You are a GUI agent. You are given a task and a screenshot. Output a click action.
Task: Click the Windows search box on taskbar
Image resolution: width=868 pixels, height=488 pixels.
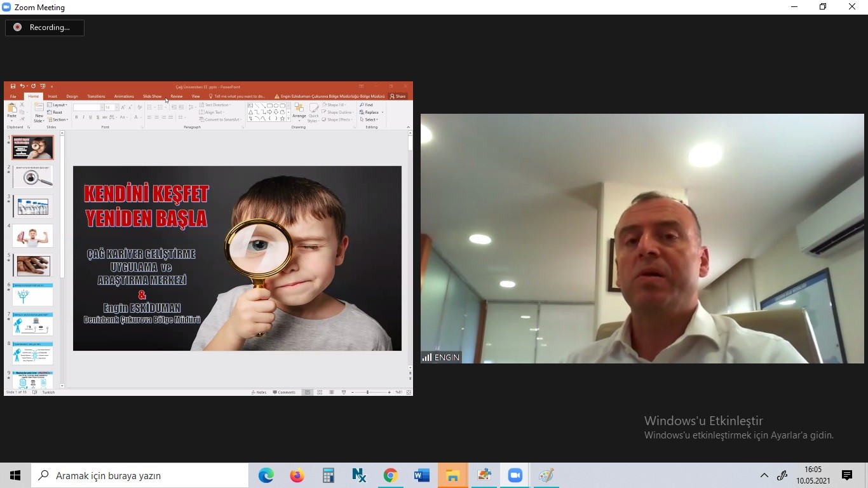coord(140,475)
